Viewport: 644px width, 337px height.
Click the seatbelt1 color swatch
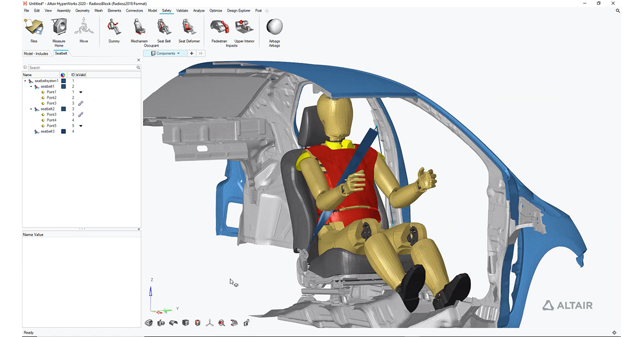tap(63, 86)
